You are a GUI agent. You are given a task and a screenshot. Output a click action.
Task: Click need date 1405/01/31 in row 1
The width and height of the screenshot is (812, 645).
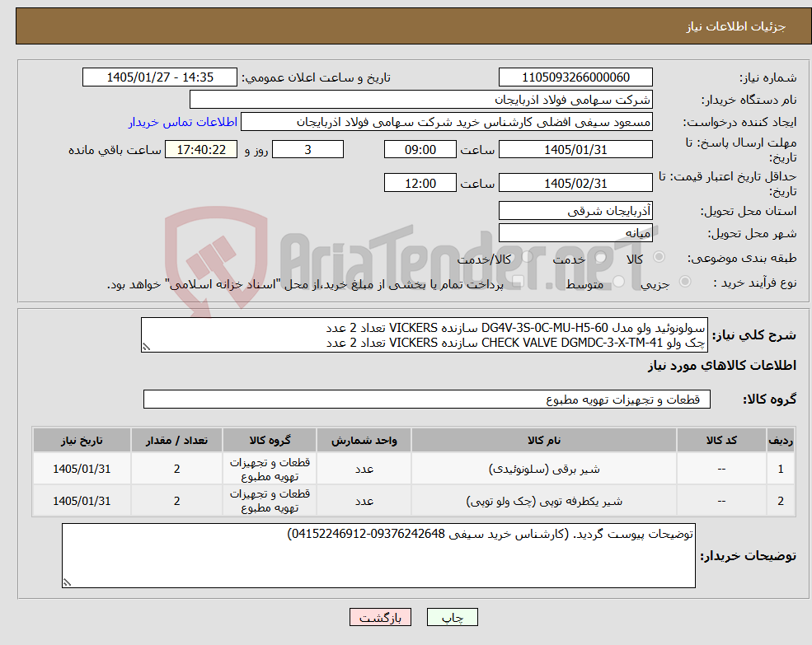coord(82,469)
